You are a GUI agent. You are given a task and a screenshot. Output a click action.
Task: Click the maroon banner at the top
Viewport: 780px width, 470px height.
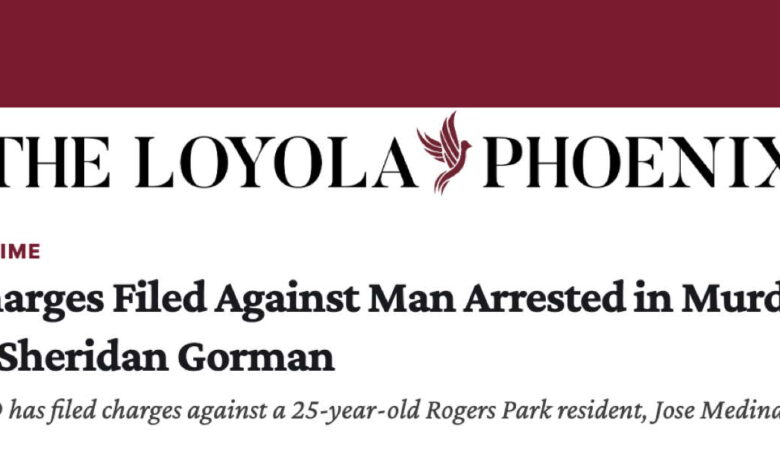point(390,52)
